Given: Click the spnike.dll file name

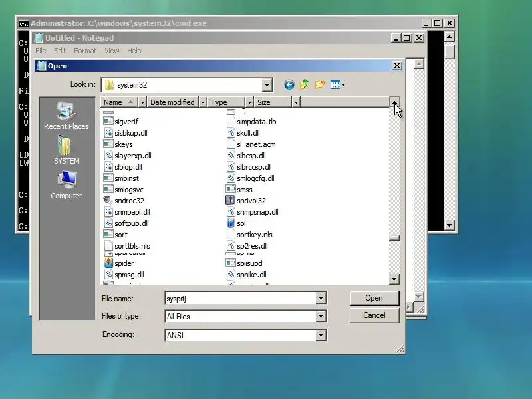Looking at the screenshot, I should tap(251, 275).
